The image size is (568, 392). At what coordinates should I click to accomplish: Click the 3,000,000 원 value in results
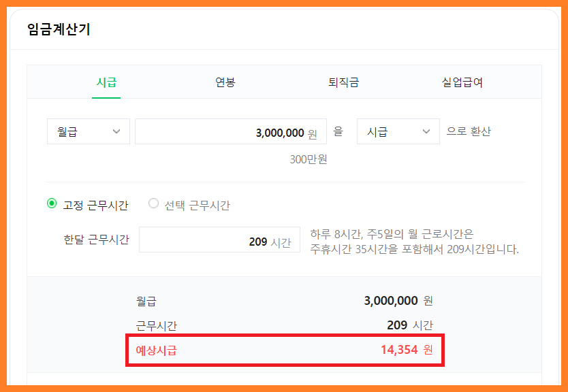point(398,300)
